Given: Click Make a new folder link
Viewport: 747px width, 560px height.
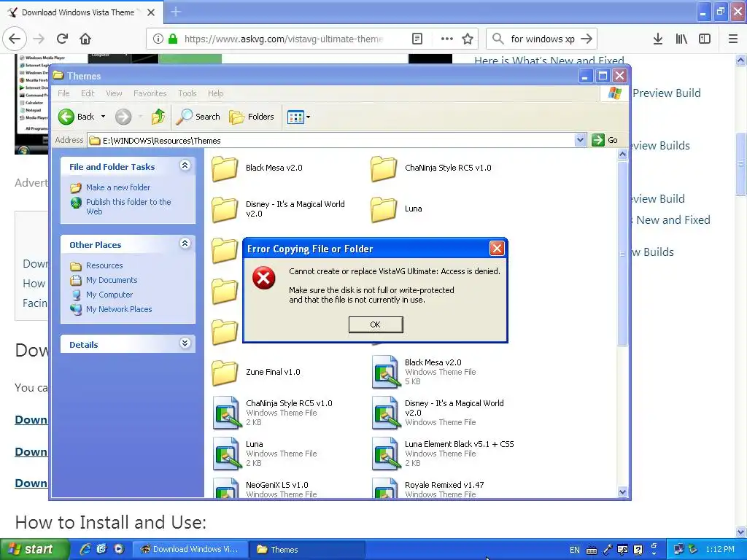Looking at the screenshot, I should tap(118, 187).
